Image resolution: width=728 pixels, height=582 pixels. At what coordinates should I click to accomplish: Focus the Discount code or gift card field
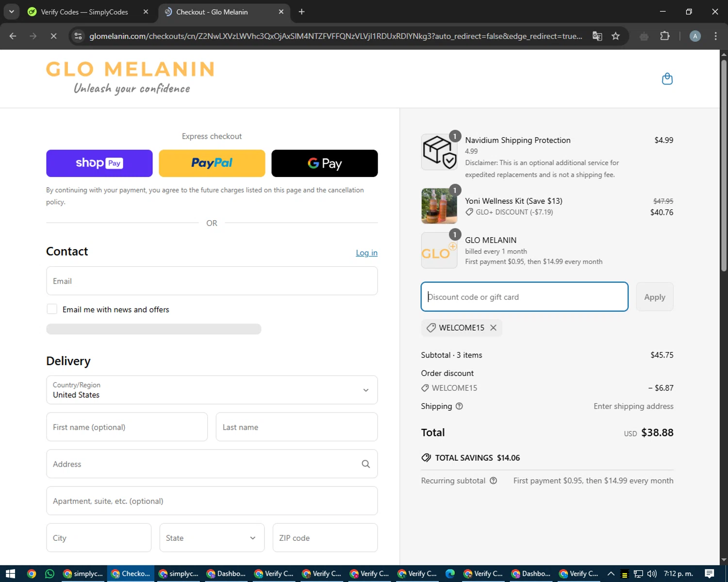[x=525, y=297]
